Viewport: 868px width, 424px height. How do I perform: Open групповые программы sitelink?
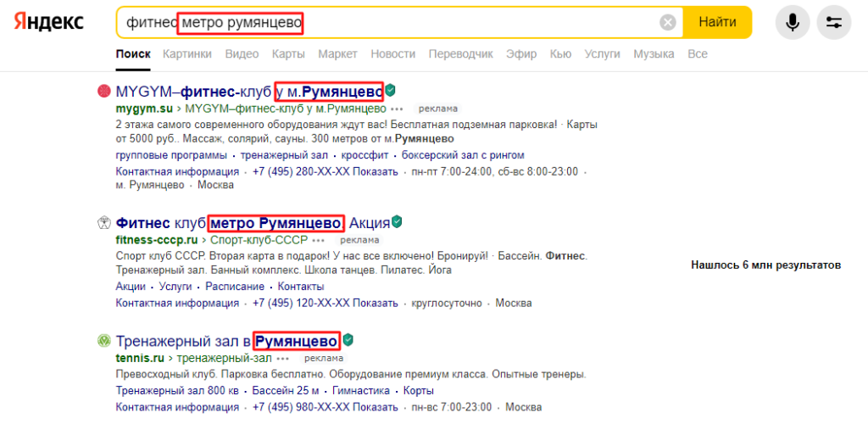pyautogui.click(x=171, y=155)
